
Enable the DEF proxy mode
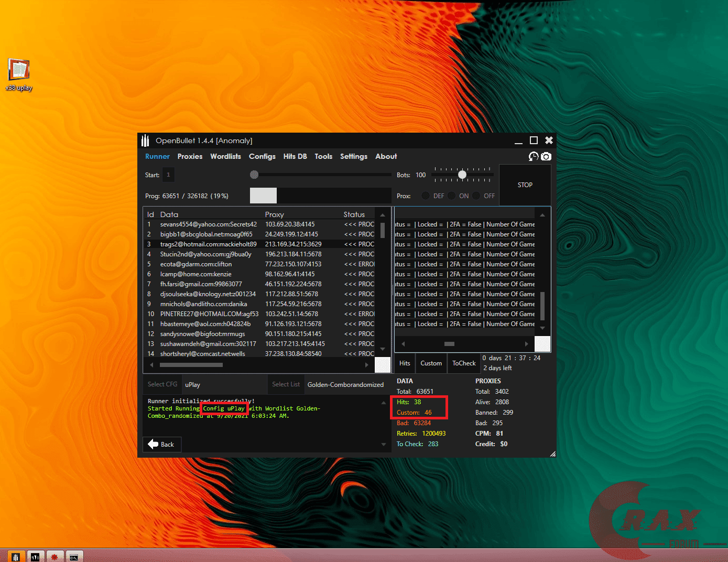tap(425, 196)
